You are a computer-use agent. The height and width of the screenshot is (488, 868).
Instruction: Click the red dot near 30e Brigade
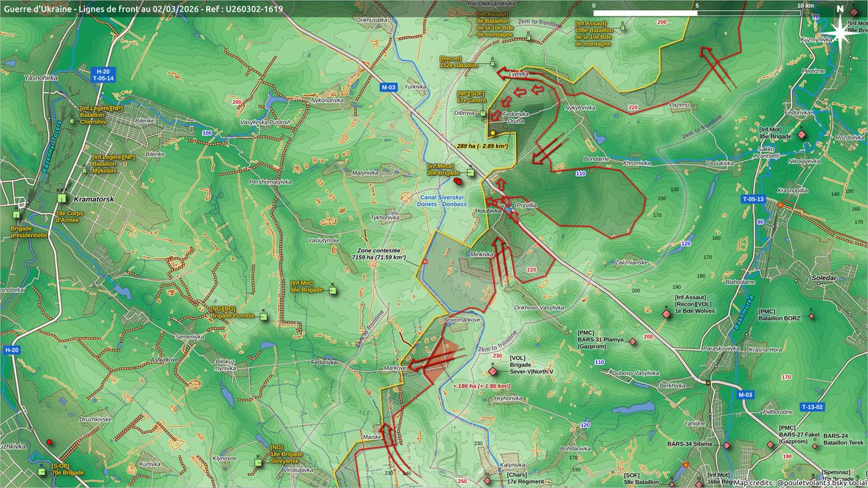[x=458, y=182]
